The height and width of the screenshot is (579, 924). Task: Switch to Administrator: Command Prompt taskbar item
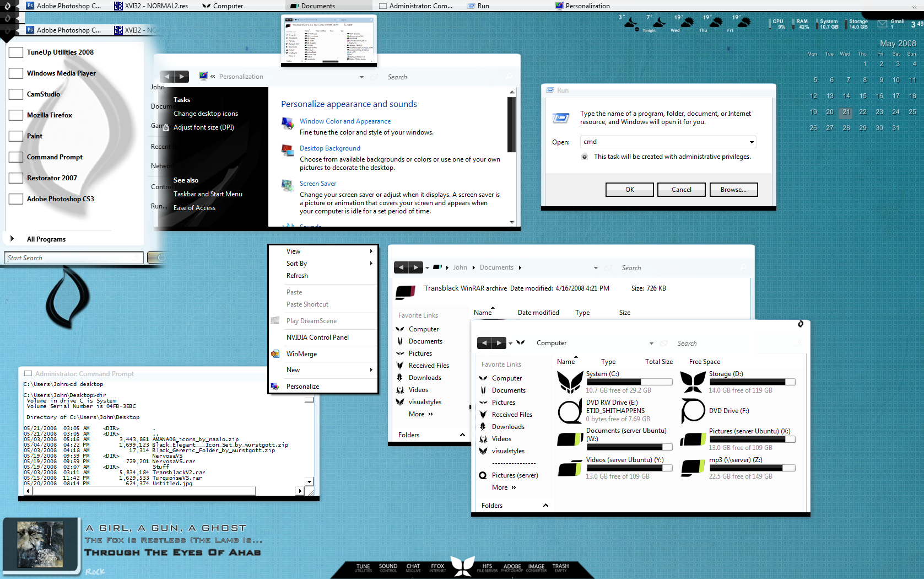416,6
